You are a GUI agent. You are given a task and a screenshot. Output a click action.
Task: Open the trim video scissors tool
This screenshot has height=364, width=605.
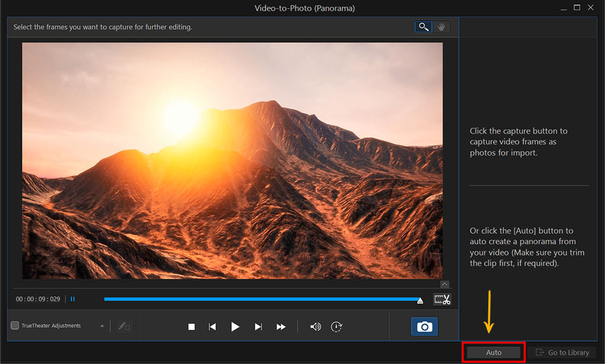442,299
